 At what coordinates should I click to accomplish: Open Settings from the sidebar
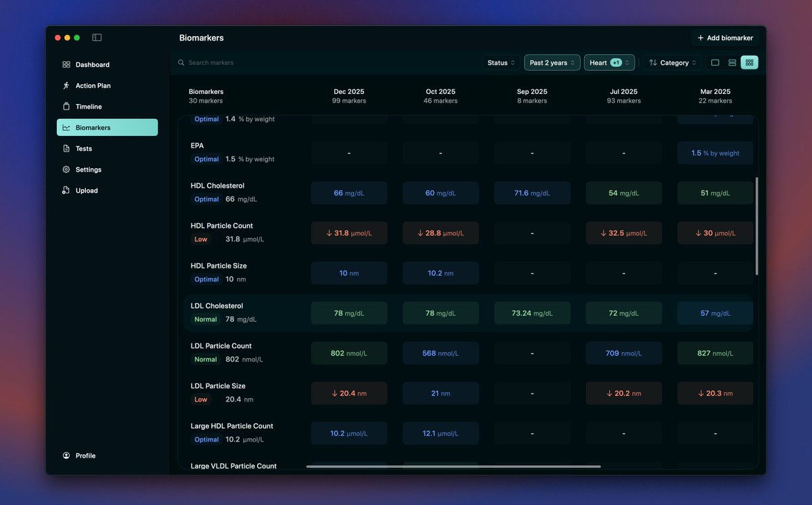click(107, 170)
